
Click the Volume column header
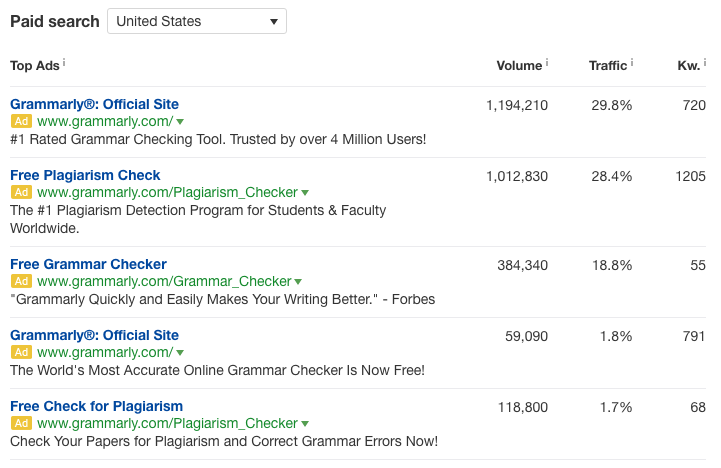519,66
